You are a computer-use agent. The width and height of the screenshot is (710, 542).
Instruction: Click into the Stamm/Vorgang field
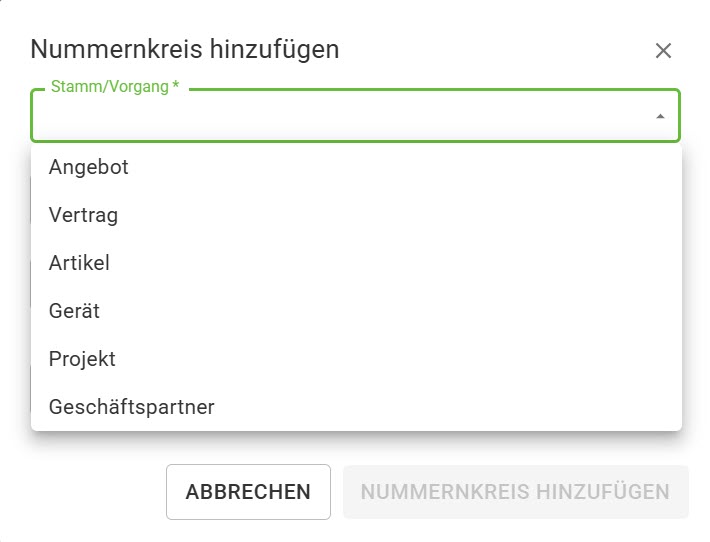coord(340,117)
